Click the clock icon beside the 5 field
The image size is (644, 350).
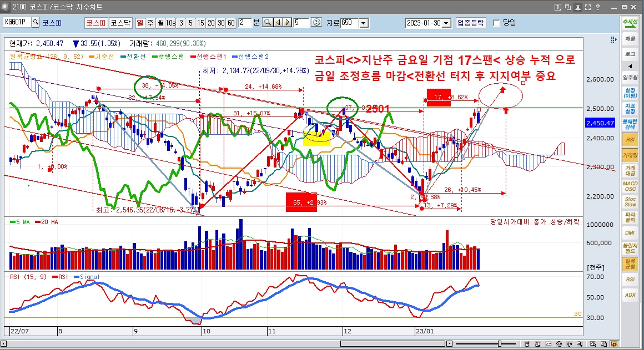click(316, 23)
